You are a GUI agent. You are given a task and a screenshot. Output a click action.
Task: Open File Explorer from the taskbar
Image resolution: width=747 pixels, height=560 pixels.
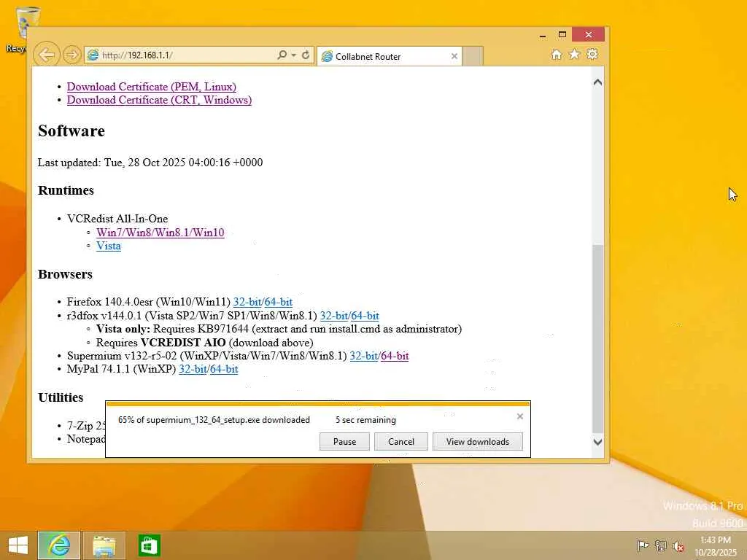(104, 545)
